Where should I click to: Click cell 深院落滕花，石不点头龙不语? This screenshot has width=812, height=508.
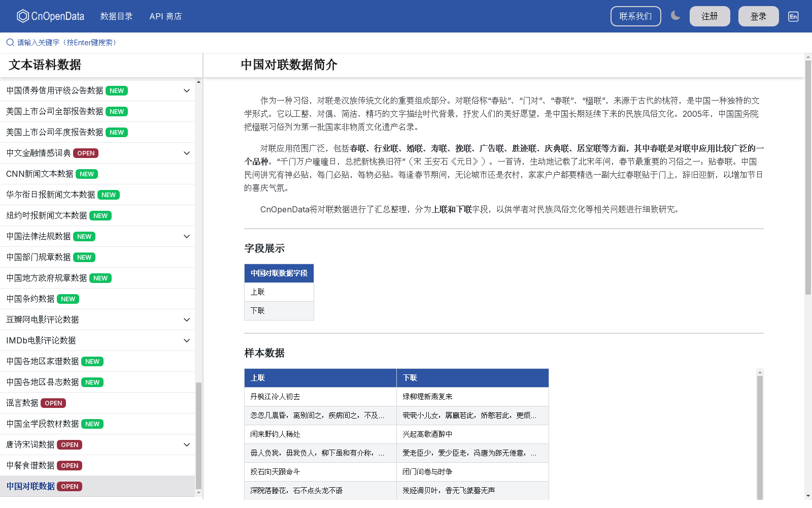[x=320, y=491]
